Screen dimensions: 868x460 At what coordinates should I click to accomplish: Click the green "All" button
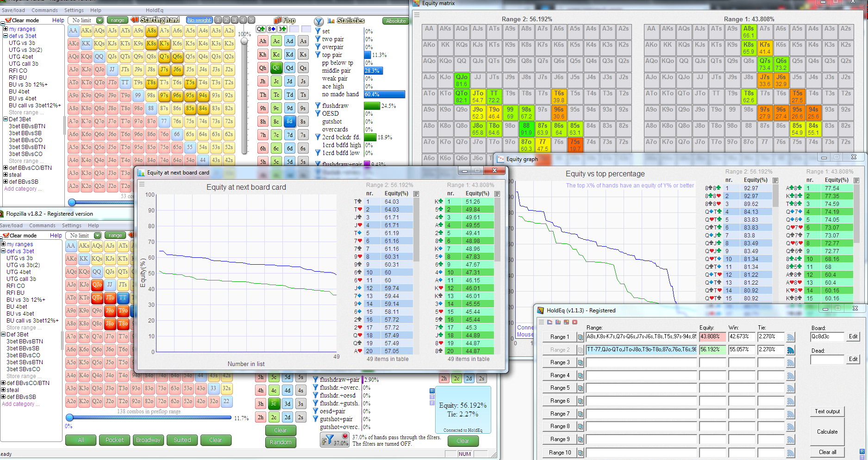click(81, 440)
